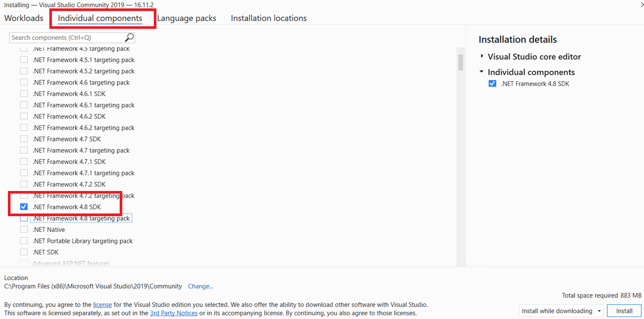
Task: Click the components list vertical scrollbar thumb
Action: [x=460, y=62]
